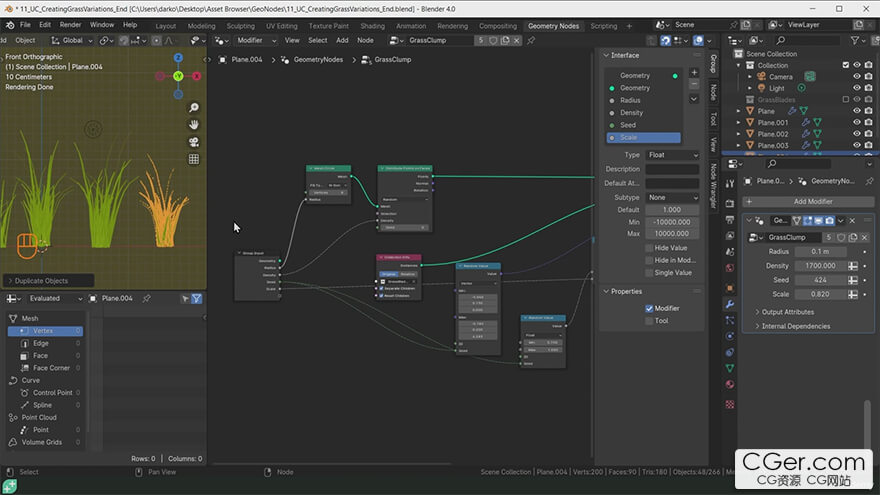This screenshot has height=495, width=880.
Task: Switch to the Shading workspace tab
Action: click(x=372, y=26)
